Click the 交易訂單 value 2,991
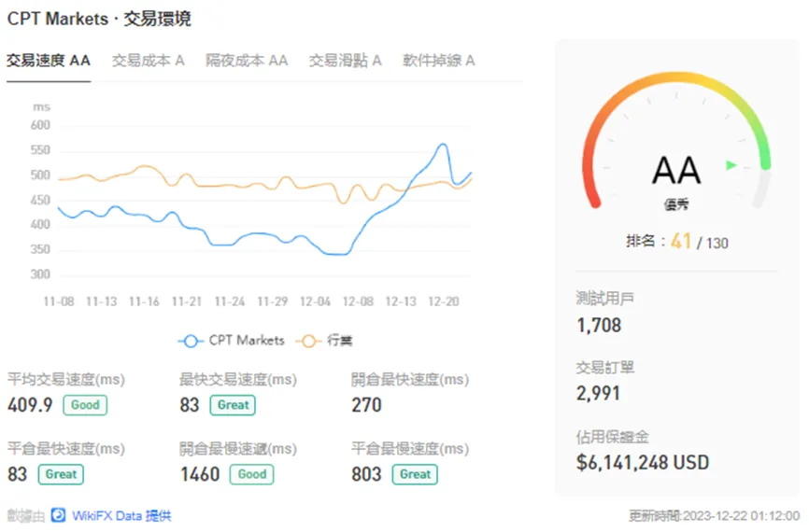Image resolution: width=809 pixels, height=532 pixels. click(598, 394)
